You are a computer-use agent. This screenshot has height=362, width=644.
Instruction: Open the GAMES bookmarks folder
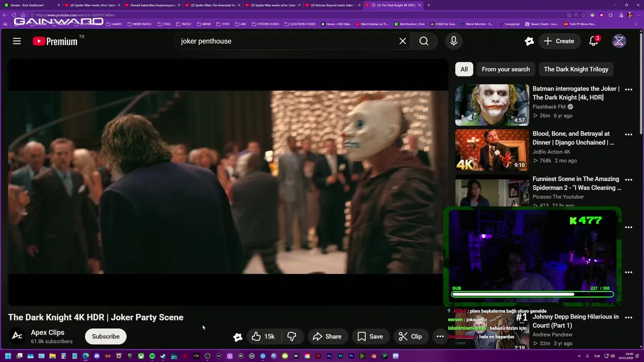[114, 24]
